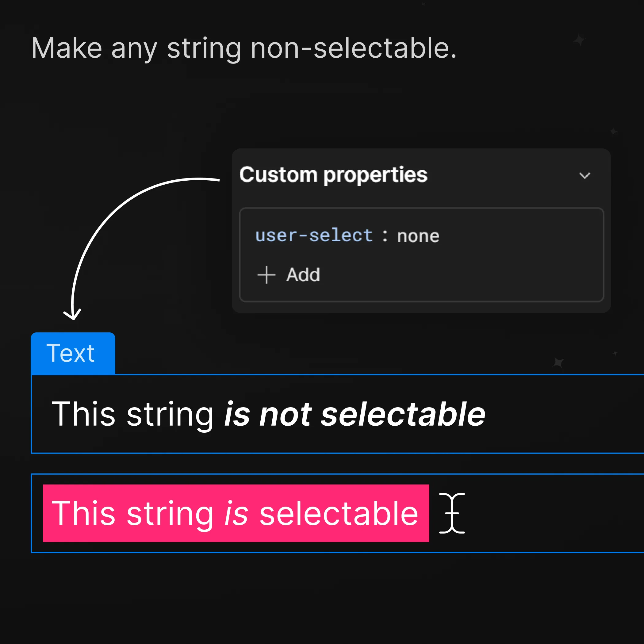Click the sparkle star in the top-right corner
Image resolution: width=644 pixels, height=644 pixels.
point(580,41)
